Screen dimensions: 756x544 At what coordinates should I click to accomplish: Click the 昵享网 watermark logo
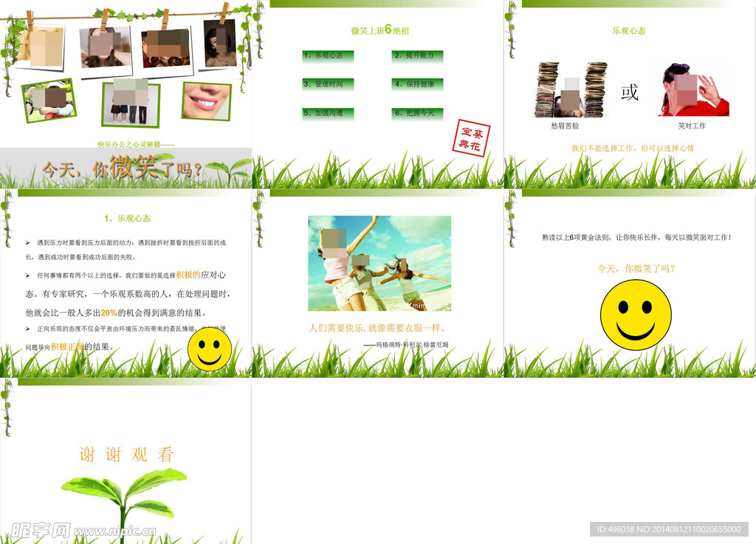pos(41,530)
